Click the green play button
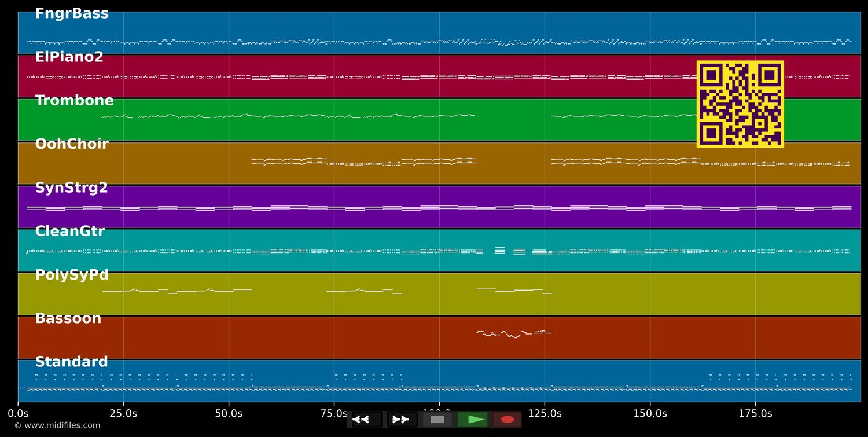Screen dimensions: 868x437 coord(473,420)
